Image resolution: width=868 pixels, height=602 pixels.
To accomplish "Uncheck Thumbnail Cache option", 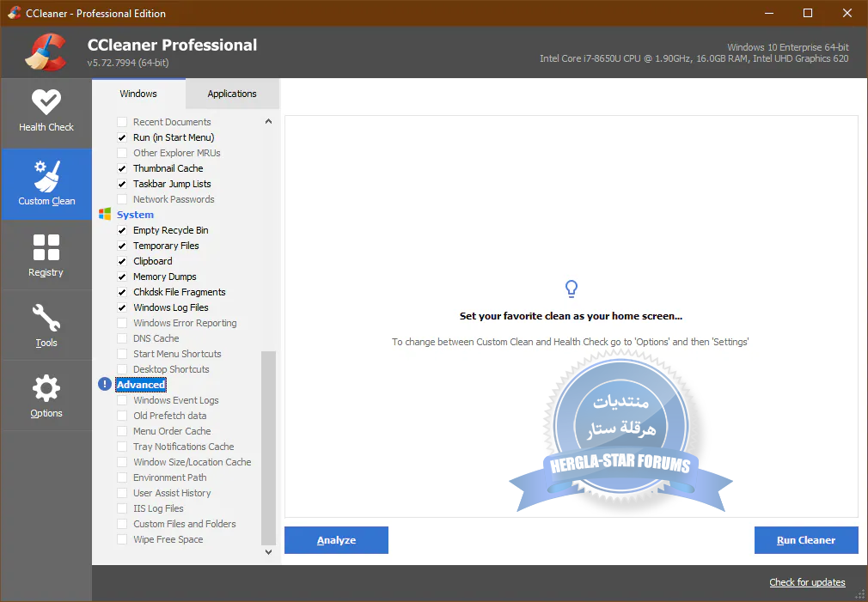I will (122, 168).
